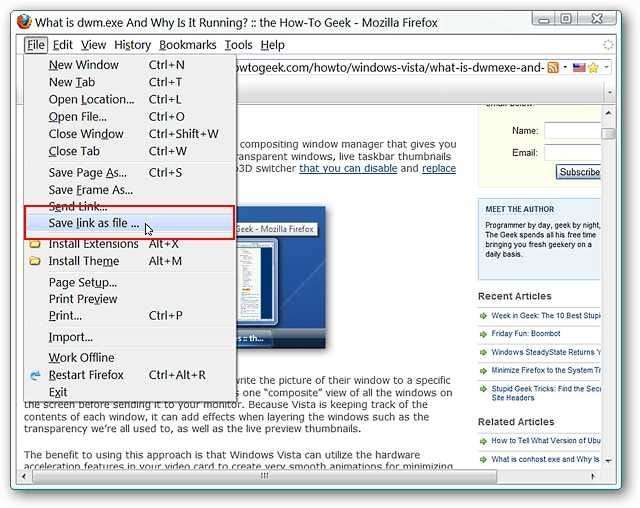Click the vertical scrollbar down arrow
The image size is (640, 508).
[x=609, y=461]
